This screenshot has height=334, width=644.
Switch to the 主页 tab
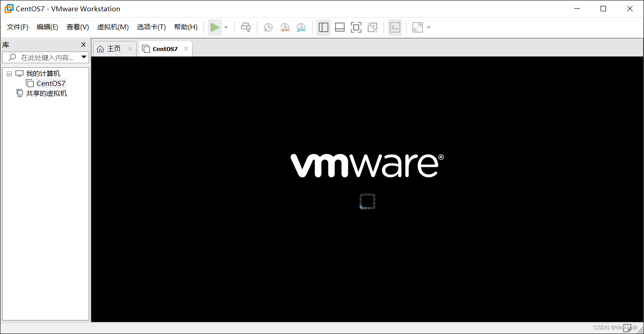pos(113,48)
